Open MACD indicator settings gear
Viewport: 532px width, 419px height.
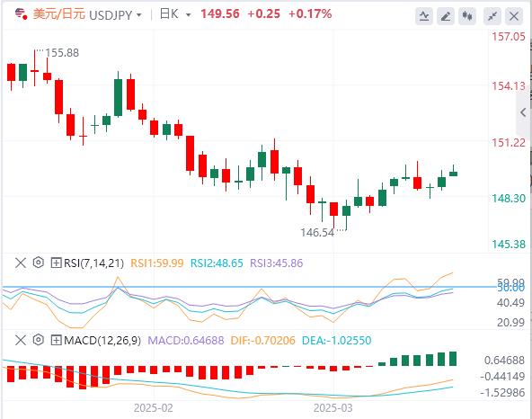point(39,340)
